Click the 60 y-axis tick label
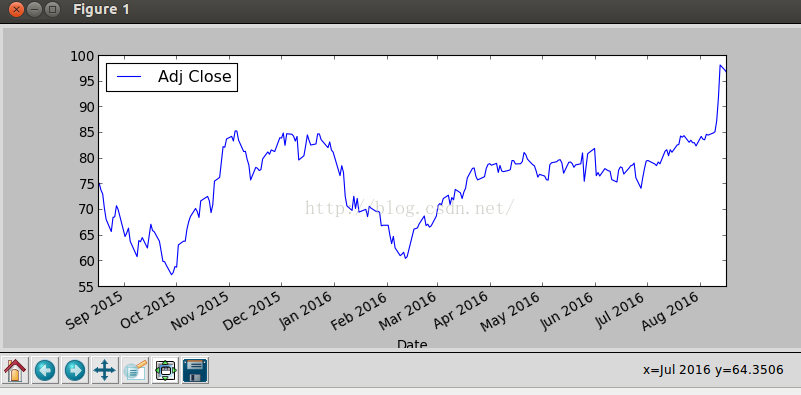 (x=86, y=261)
